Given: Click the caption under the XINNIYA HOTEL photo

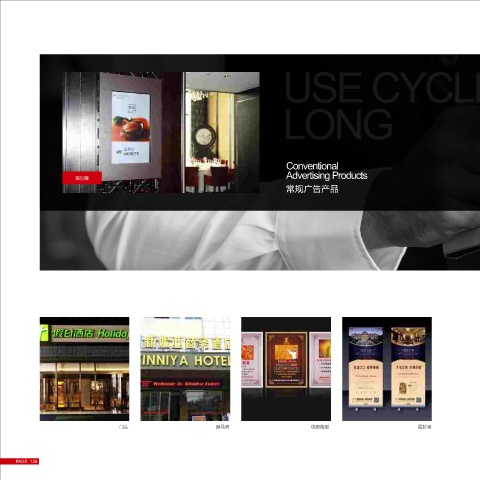Looking at the screenshot, I should pyautogui.click(x=222, y=427).
